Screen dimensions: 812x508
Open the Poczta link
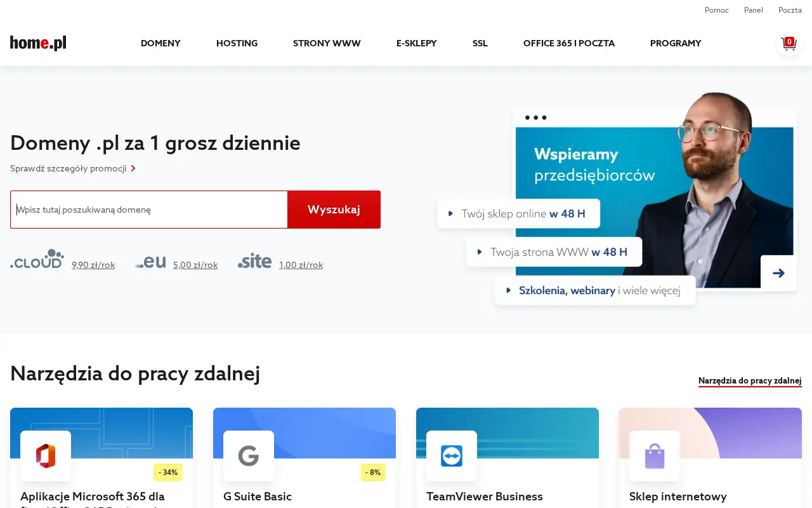click(x=790, y=10)
